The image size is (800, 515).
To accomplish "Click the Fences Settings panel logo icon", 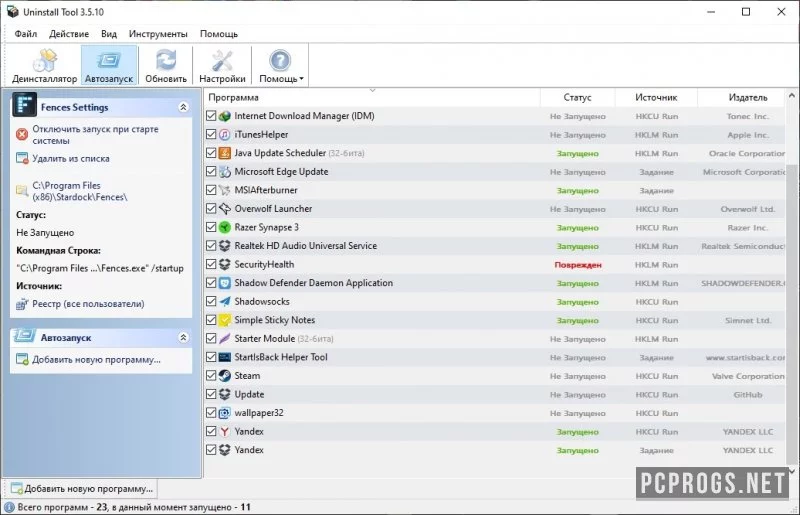I will [x=24, y=105].
